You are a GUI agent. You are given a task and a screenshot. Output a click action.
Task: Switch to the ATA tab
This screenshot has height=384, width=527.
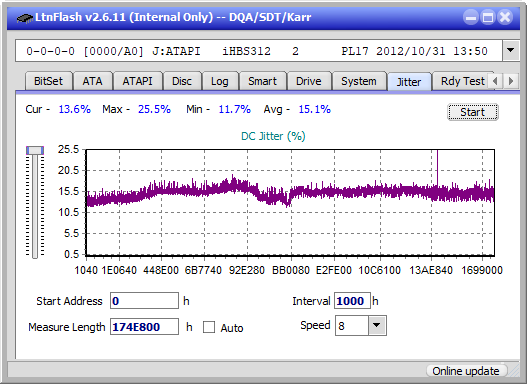tap(92, 81)
